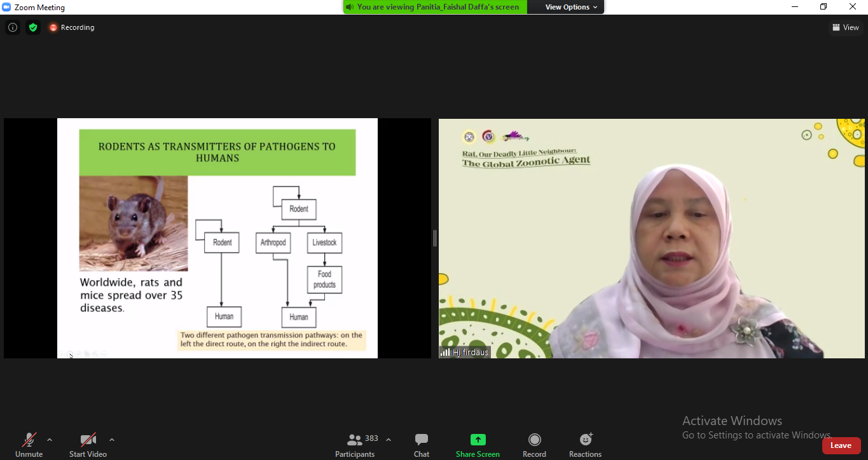The height and width of the screenshot is (460, 868).
Task: Open the View layout menu
Action: click(846, 27)
